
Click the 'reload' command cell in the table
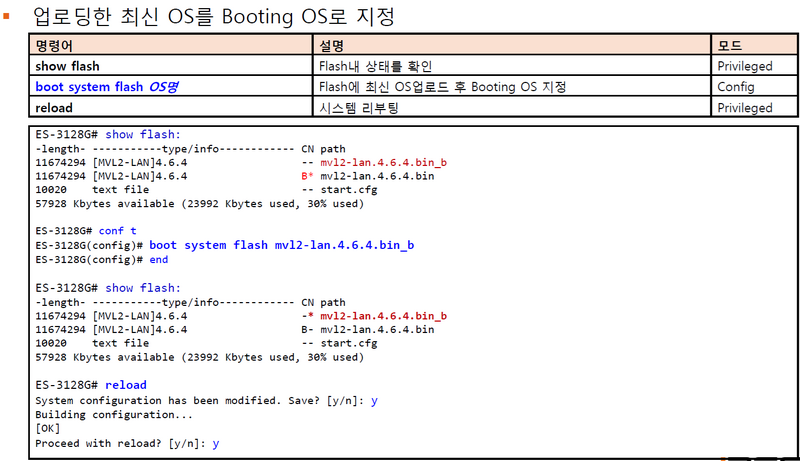click(x=171, y=108)
